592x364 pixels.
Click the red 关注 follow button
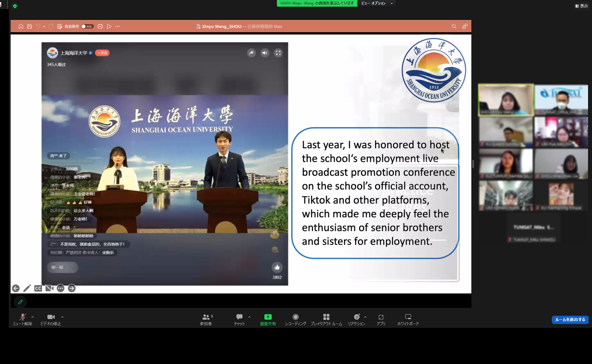click(102, 53)
